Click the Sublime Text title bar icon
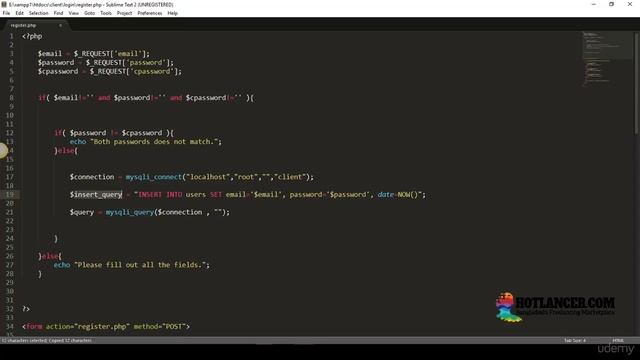 point(4,4)
